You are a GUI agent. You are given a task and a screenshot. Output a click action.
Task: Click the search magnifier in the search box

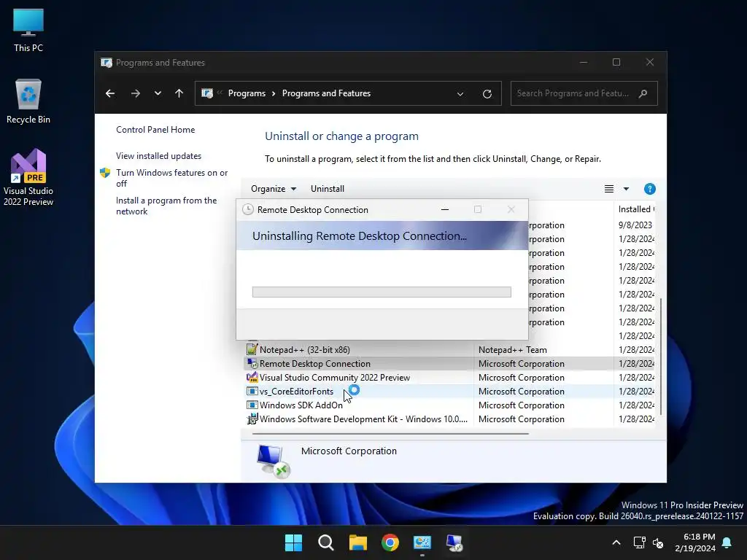643,93
